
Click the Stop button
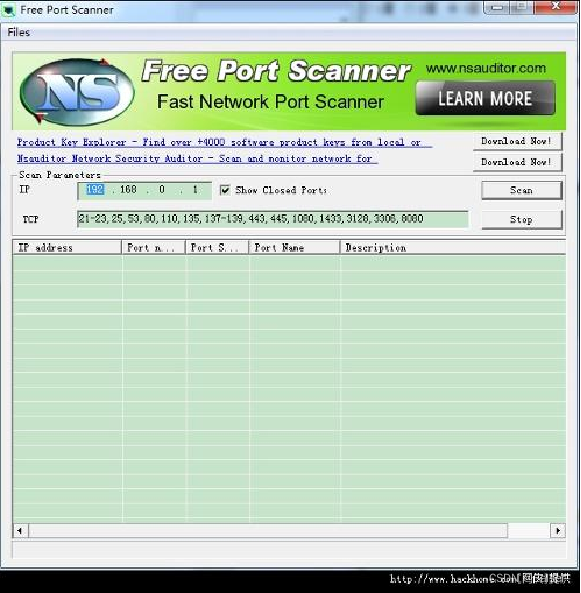click(x=522, y=220)
